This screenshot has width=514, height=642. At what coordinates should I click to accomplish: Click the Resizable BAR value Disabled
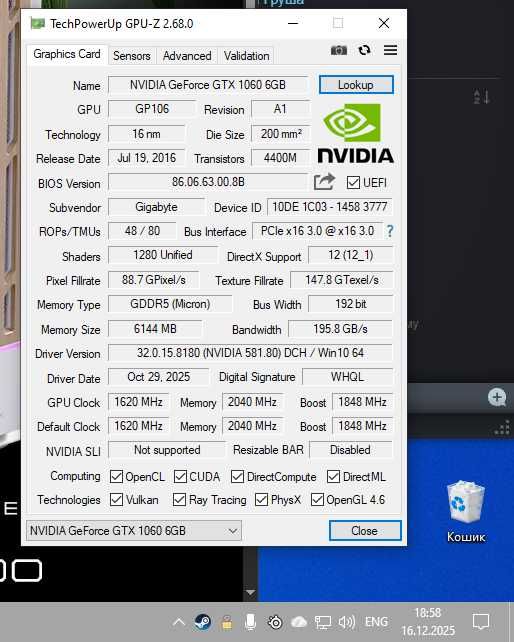pyautogui.click(x=351, y=450)
